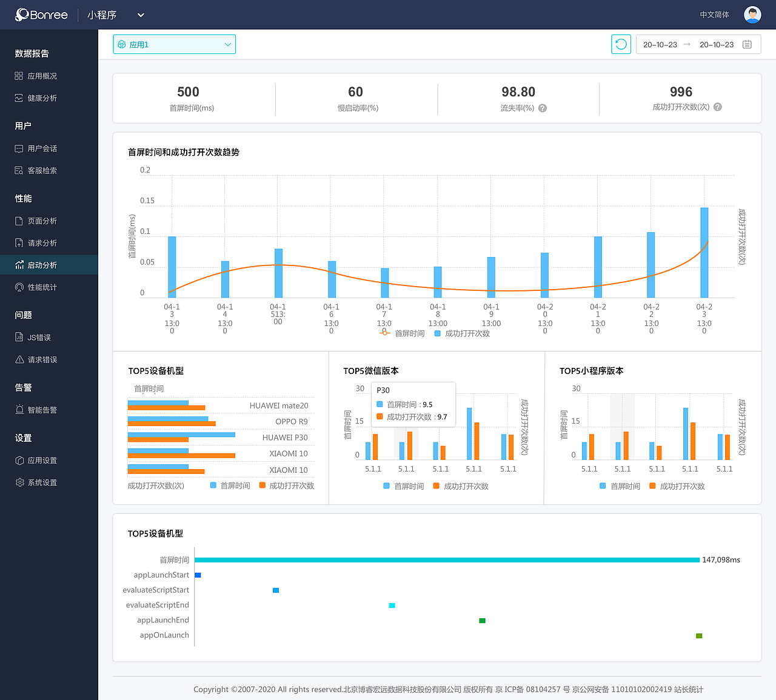
Task: Click the 客服检索 search icon
Action: 19,170
